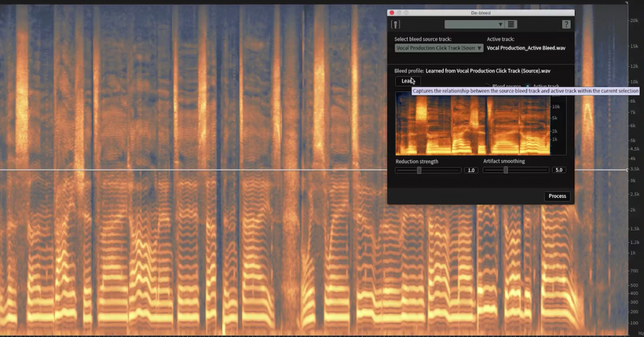Click the 2.5k label on frequency ruler

[x=635, y=194]
